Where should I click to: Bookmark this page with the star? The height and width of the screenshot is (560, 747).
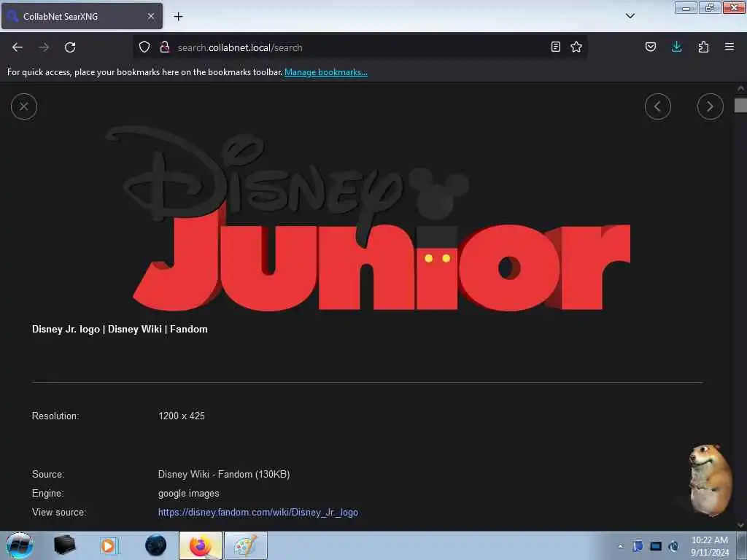click(576, 47)
